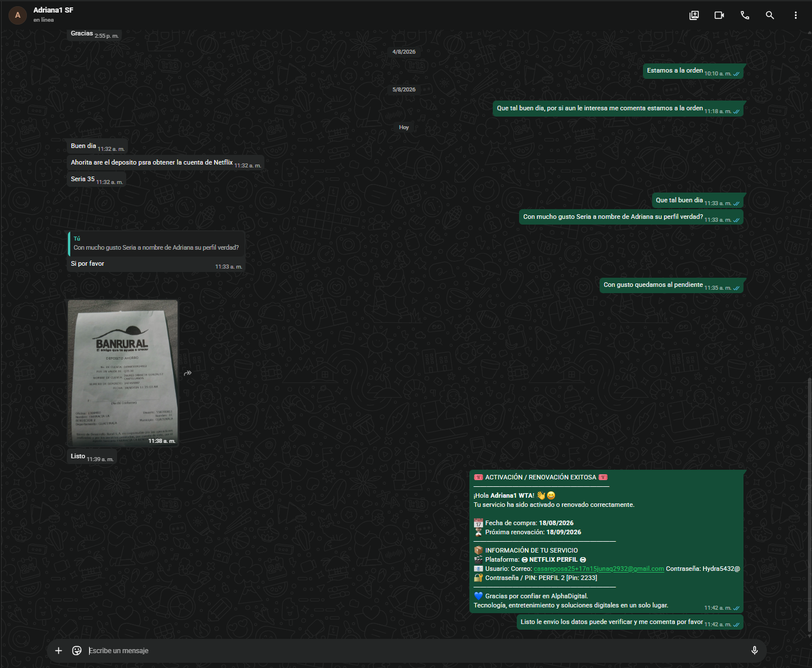Click the "NETFLIX PERFIL" platform text
The height and width of the screenshot is (668, 812).
pyautogui.click(x=553, y=560)
